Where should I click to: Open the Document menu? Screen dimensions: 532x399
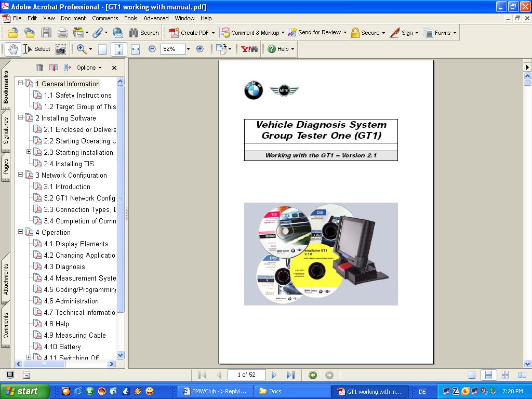[x=73, y=18]
